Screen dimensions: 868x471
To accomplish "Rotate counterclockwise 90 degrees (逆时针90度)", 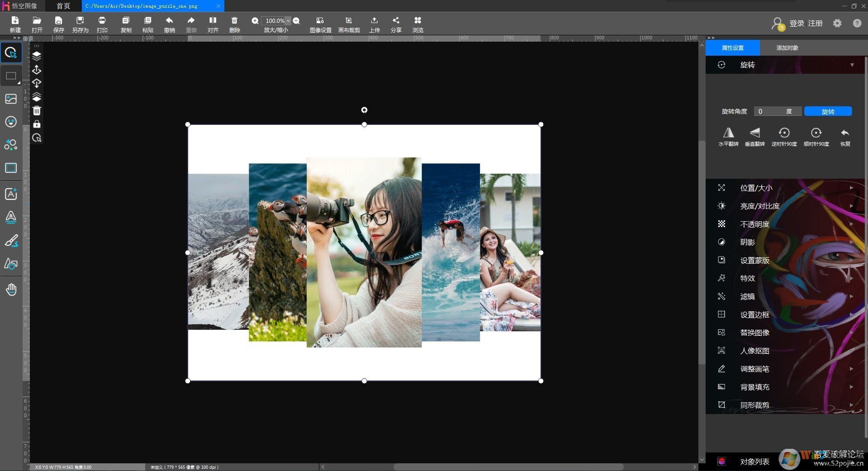I will 784,133.
